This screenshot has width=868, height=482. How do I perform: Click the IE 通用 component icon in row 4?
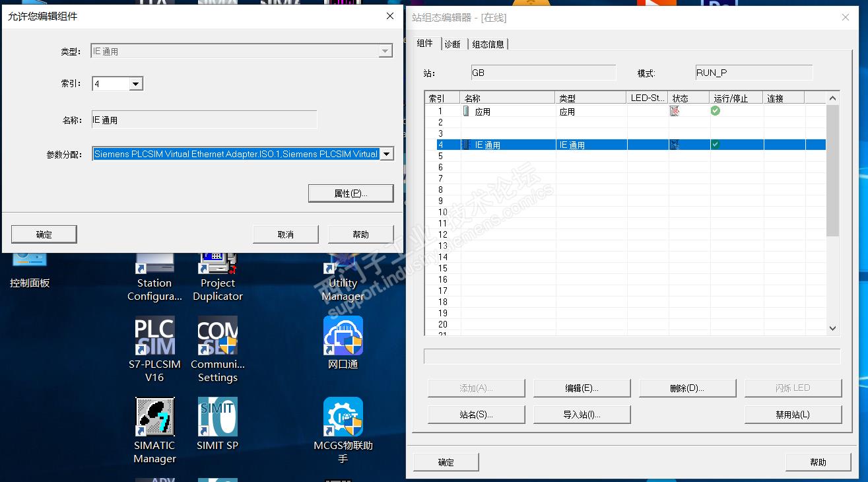pyautogui.click(x=466, y=145)
